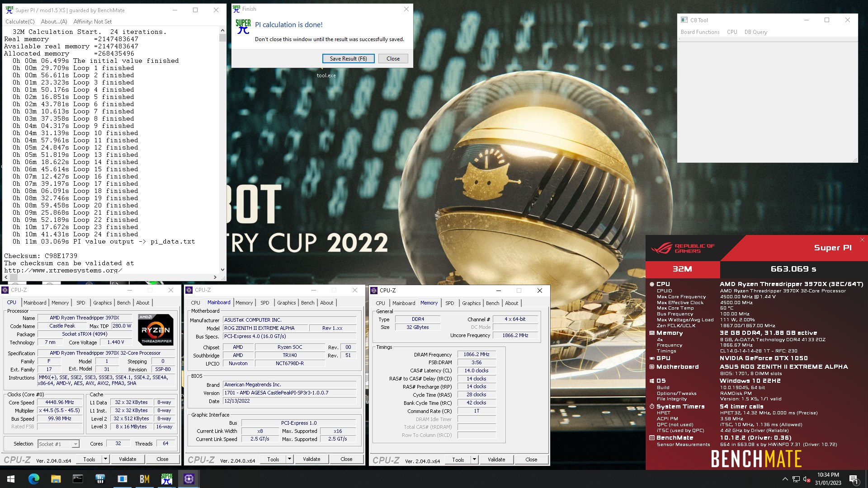Click the Finish dialog title icon
The height and width of the screenshot is (488, 868).
(236, 9)
